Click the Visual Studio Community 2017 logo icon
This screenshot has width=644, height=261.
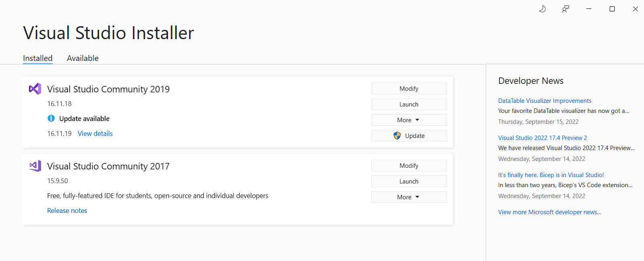click(x=35, y=166)
